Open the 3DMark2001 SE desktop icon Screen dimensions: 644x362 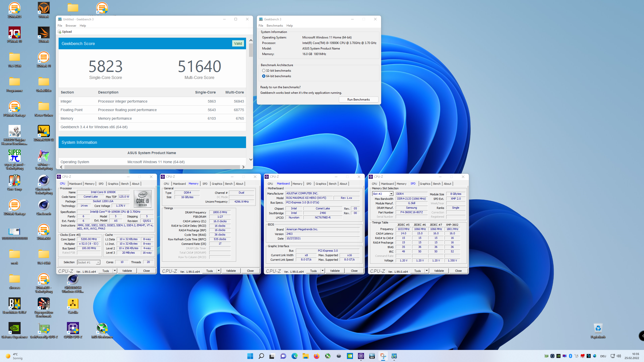coord(44,133)
